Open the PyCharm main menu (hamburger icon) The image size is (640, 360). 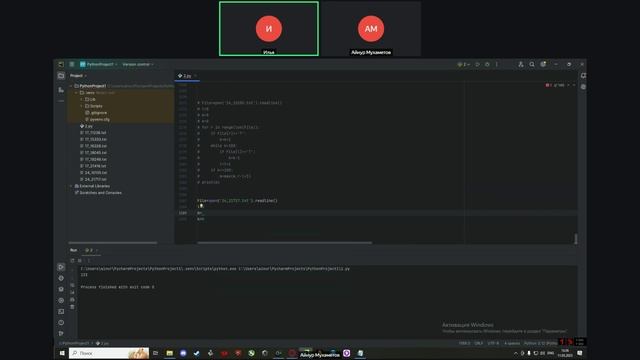coord(72,64)
